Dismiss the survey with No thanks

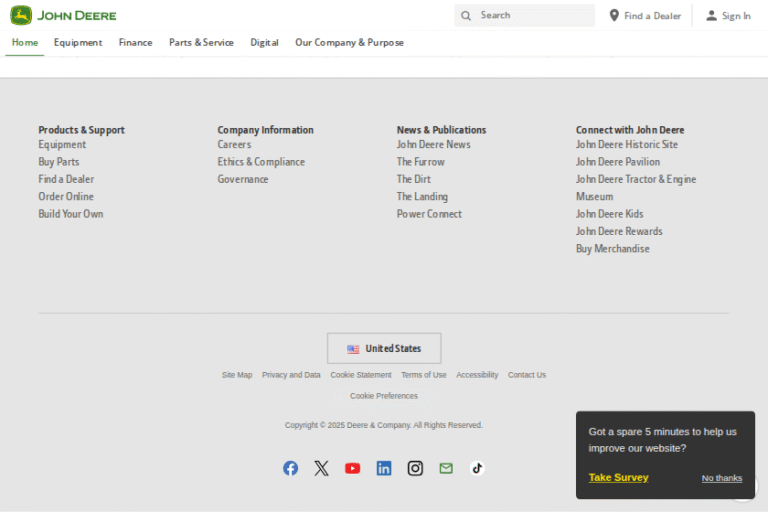pyautogui.click(x=721, y=478)
